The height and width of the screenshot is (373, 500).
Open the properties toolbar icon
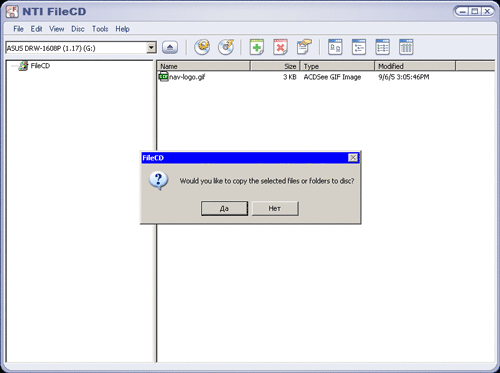[304, 47]
